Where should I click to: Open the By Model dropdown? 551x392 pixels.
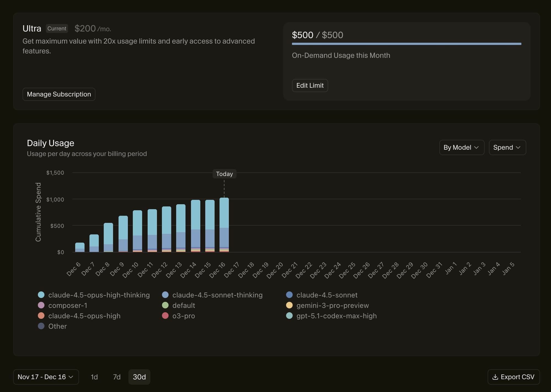click(x=461, y=148)
